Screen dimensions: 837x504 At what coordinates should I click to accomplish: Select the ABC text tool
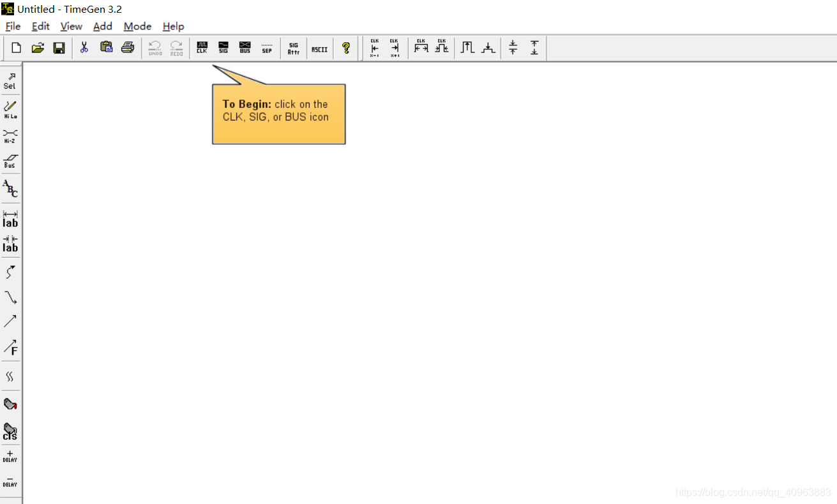(x=10, y=188)
